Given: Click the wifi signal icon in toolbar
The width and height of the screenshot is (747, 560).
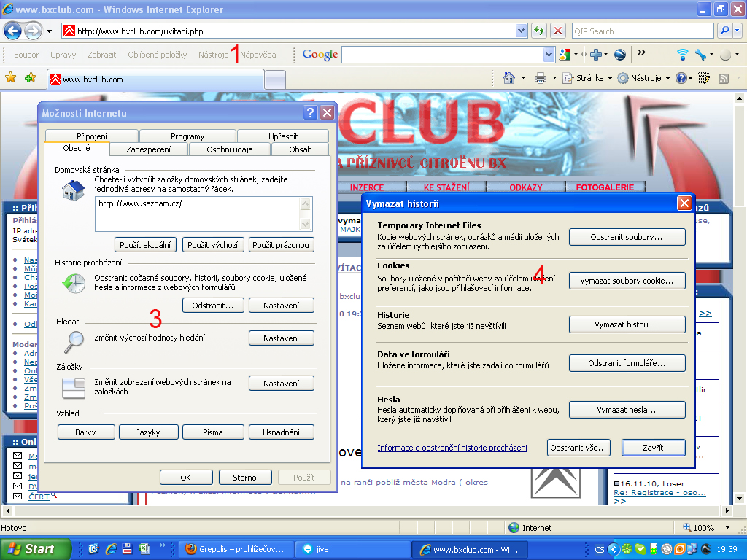Looking at the screenshot, I should [682, 55].
